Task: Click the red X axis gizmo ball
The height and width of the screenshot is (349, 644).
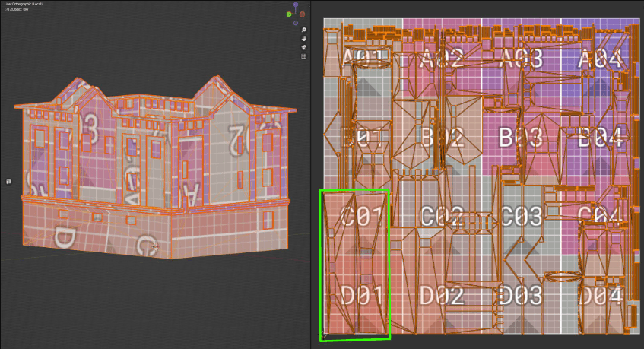Action: tap(302, 14)
